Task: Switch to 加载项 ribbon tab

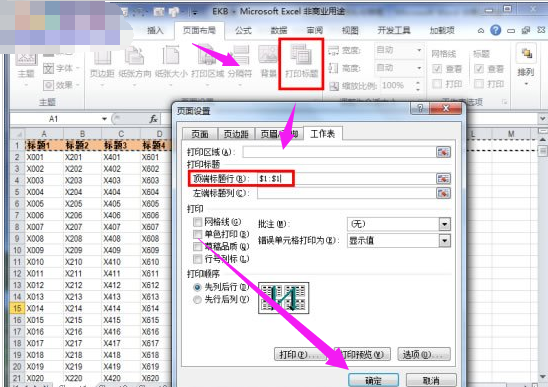Action: click(x=442, y=31)
